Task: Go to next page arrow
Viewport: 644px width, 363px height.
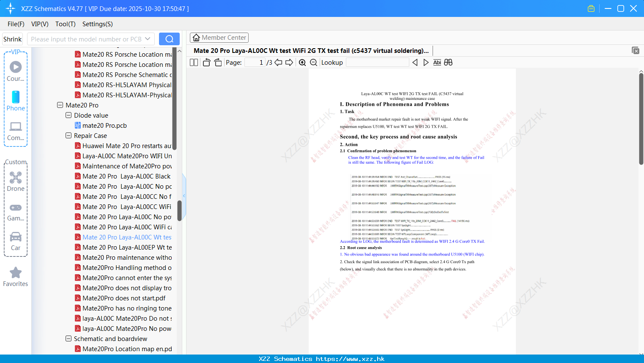Action: (x=289, y=62)
